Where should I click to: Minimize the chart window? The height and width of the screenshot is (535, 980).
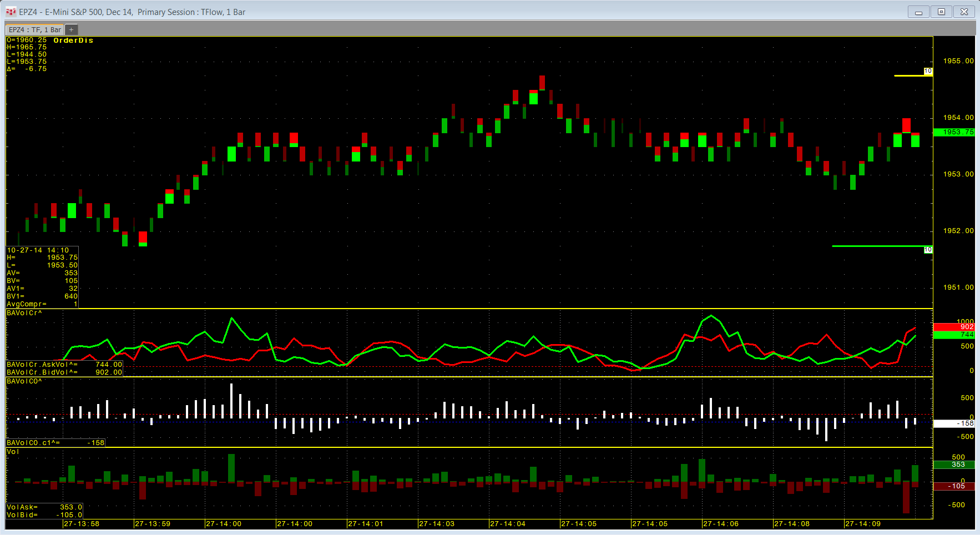click(918, 12)
